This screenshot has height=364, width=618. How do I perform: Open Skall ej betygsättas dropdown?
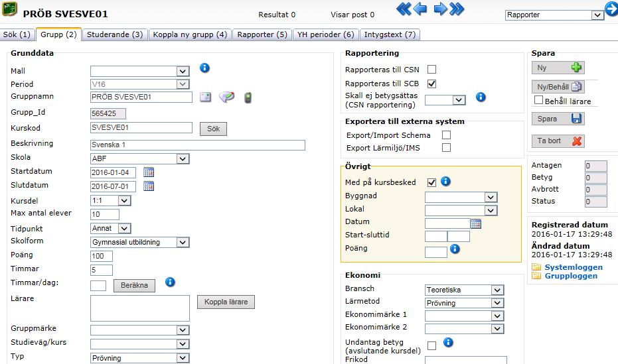(x=445, y=100)
